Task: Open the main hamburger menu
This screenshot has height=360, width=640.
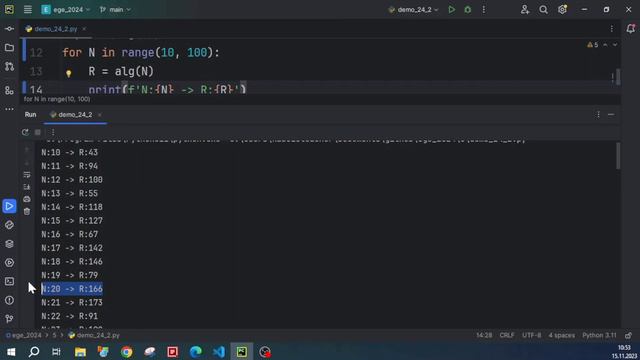Action: (28, 9)
